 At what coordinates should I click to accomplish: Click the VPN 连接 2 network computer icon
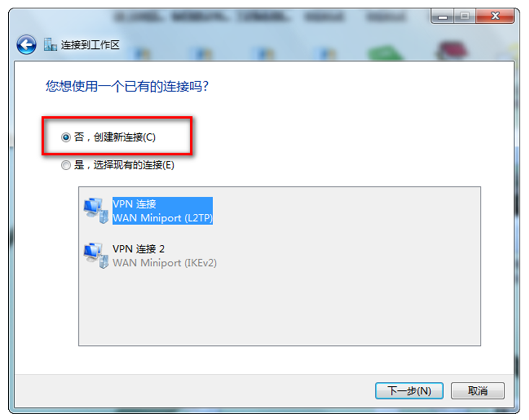coord(96,256)
